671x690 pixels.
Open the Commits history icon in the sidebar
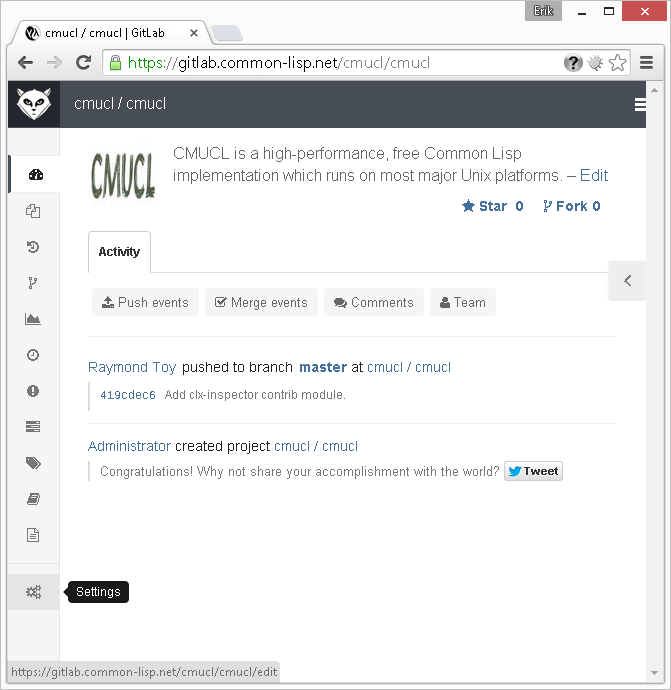[33, 247]
